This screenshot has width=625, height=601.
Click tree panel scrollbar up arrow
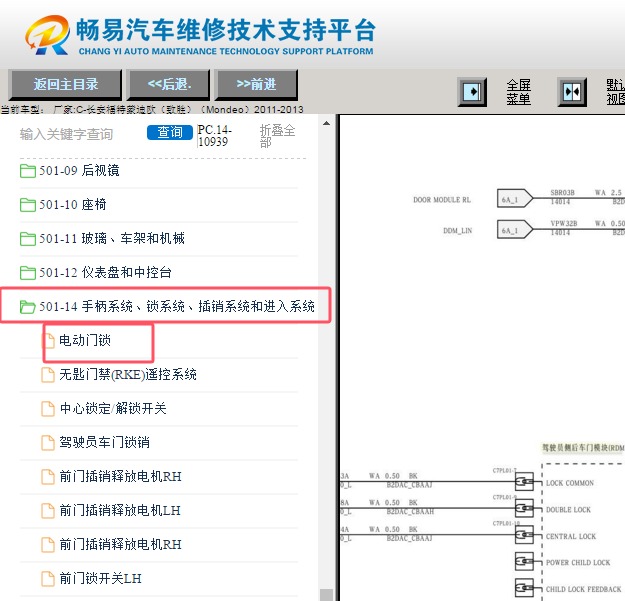point(326,124)
